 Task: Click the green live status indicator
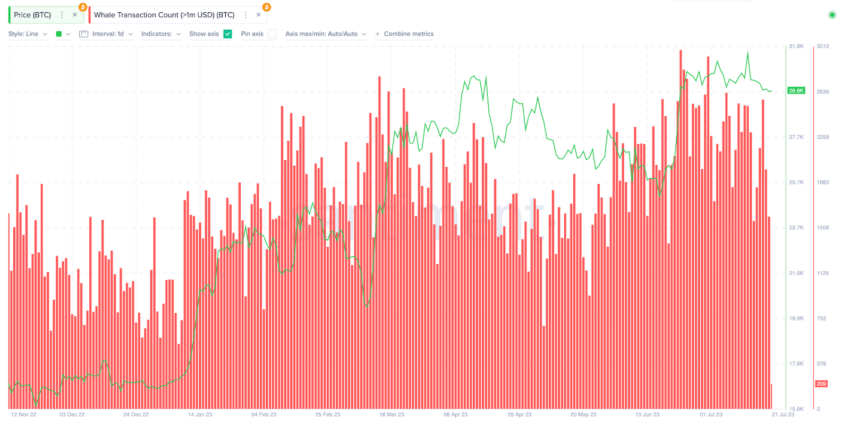(x=832, y=15)
